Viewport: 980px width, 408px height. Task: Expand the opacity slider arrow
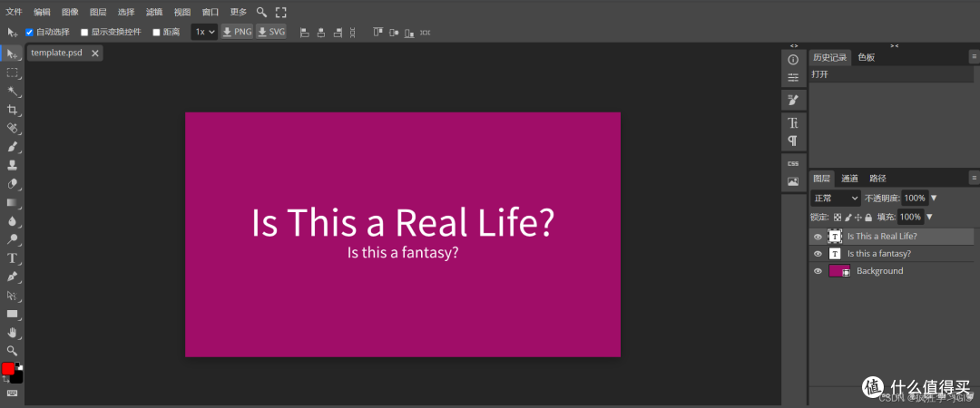(x=934, y=198)
